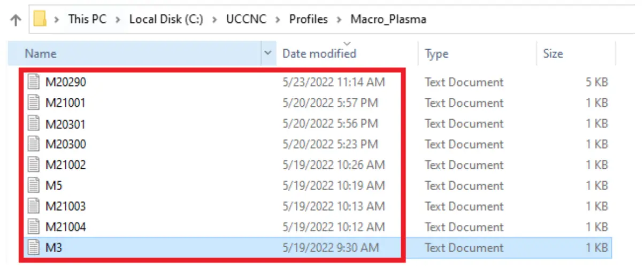
Task: Sort files by Size column header
Action: [x=553, y=53]
